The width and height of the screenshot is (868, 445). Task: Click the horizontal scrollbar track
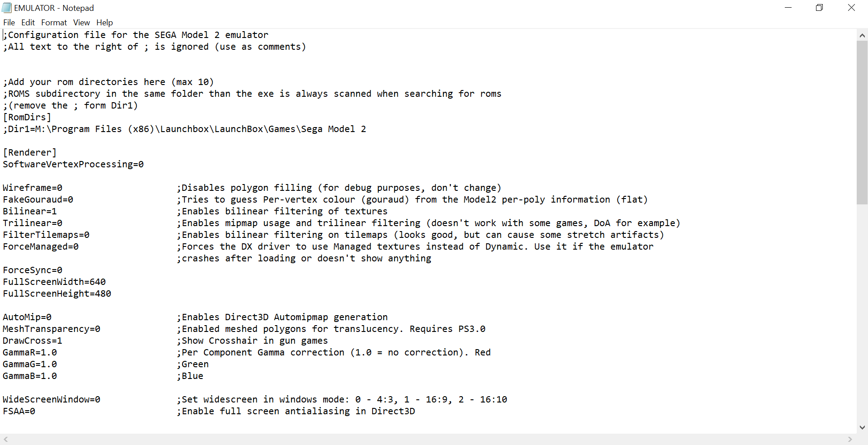(428, 439)
